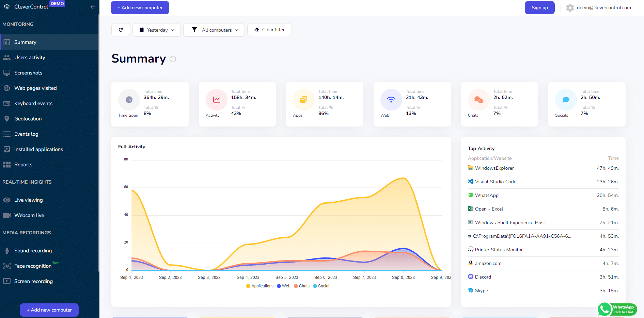Open the Yesterday date range dropdown
The width and height of the screenshot is (644, 318).
(x=157, y=30)
